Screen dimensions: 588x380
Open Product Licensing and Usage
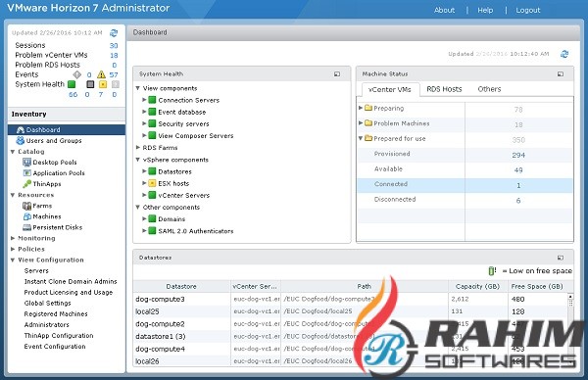[x=69, y=292]
